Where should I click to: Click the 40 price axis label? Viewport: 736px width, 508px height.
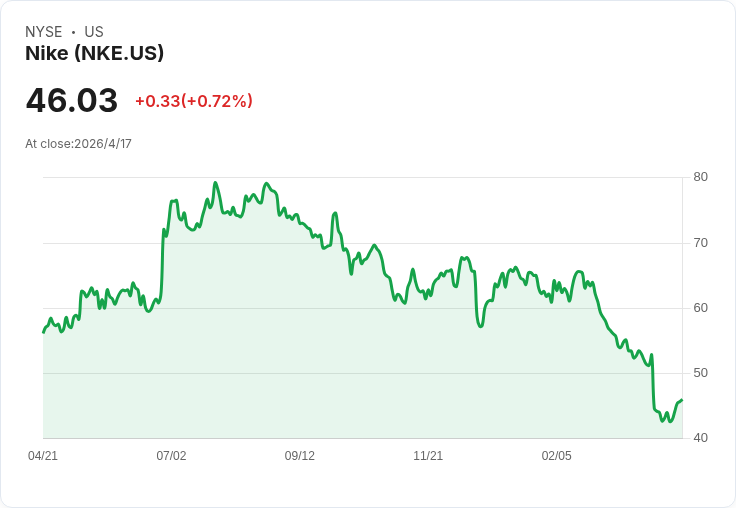pyautogui.click(x=701, y=438)
